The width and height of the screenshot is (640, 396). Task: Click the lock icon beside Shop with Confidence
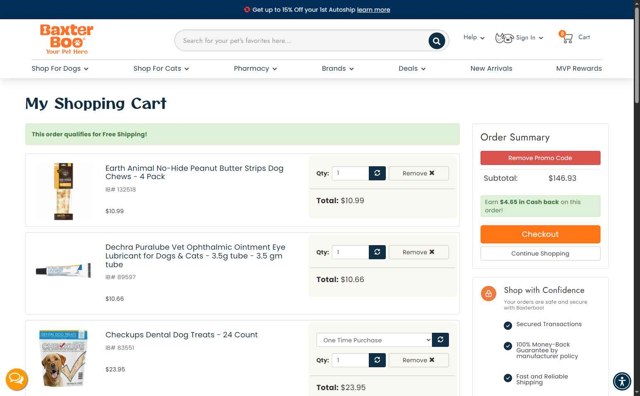(x=488, y=293)
